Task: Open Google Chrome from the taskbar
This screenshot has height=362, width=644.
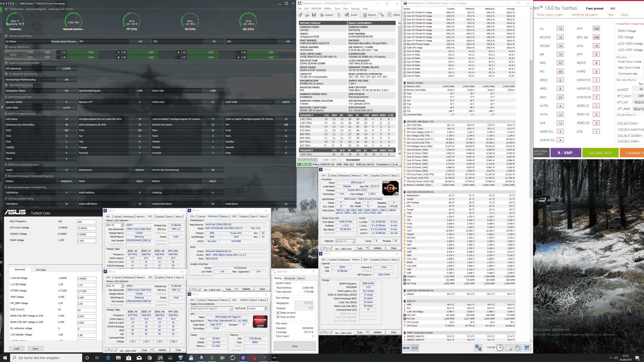Action: (x=149, y=358)
